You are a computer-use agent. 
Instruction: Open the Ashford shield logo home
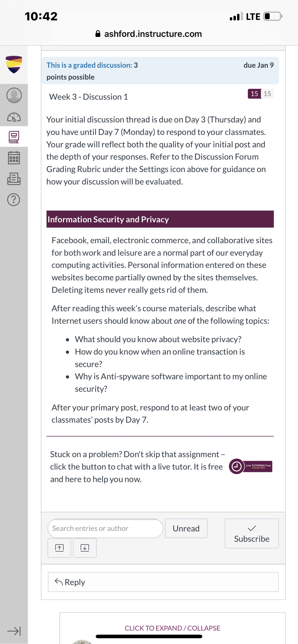coord(14,64)
